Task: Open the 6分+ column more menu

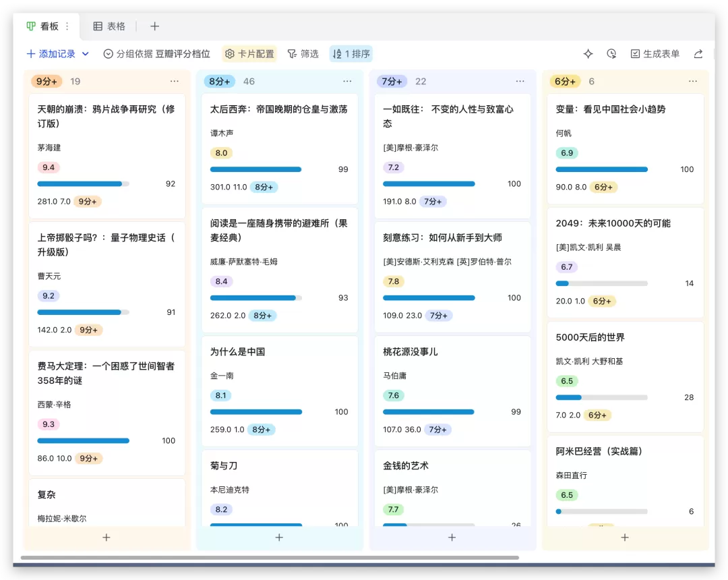Action: point(693,81)
